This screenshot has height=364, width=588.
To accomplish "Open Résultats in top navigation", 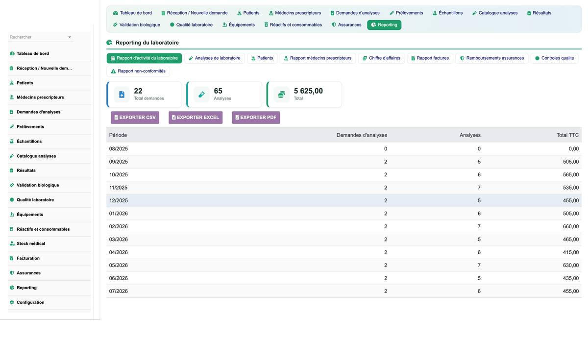I will pos(539,13).
